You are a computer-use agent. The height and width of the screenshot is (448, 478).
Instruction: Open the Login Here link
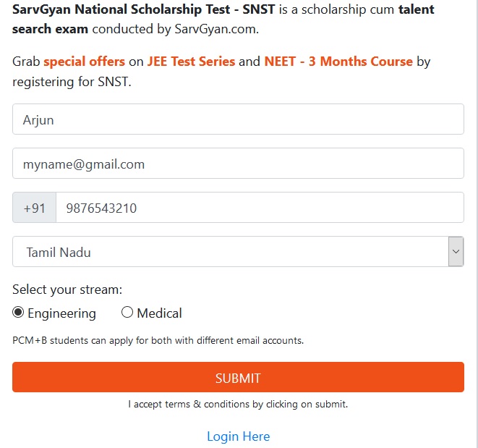pos(238,436)
